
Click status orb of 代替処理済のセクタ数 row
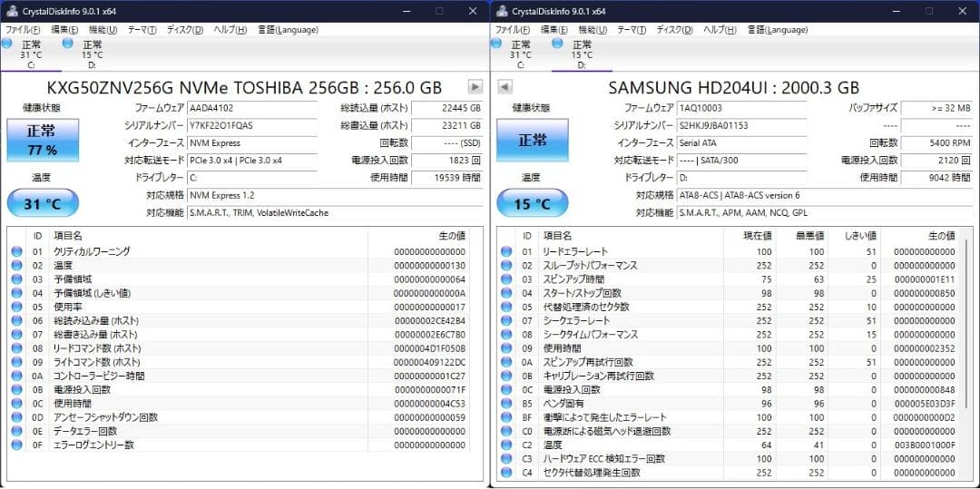(x=506, y=307)
